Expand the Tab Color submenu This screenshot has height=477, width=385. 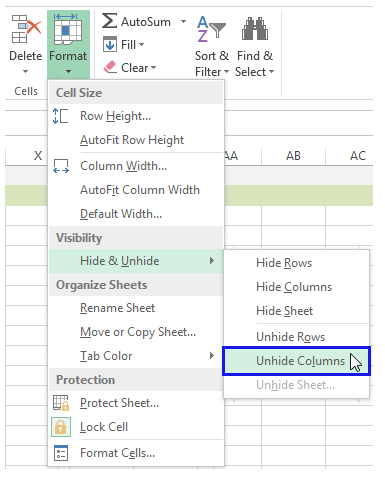211,356
